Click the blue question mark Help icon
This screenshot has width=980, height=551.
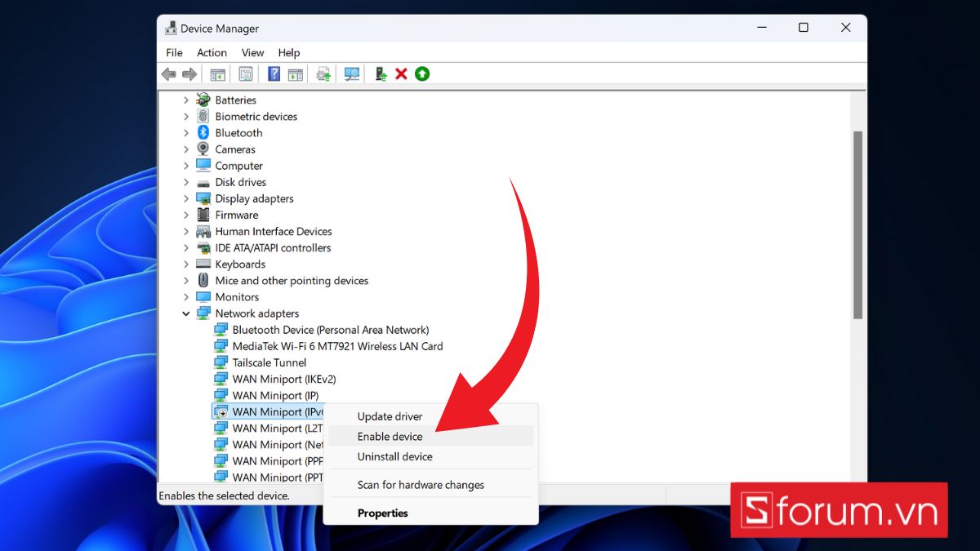coord(274,74)
